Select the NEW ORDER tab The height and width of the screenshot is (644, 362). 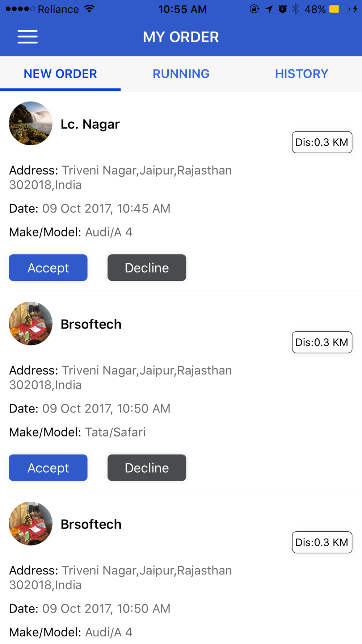[60, 74]
